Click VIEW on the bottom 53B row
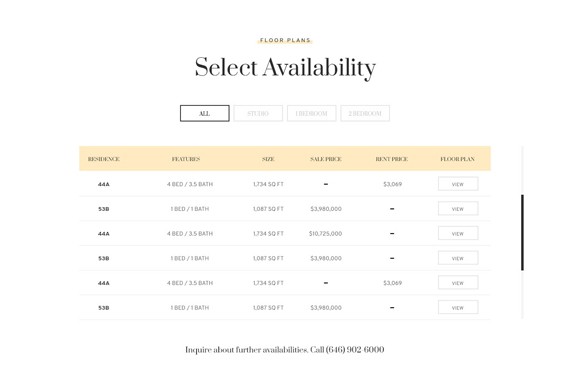 click(458, 307)
